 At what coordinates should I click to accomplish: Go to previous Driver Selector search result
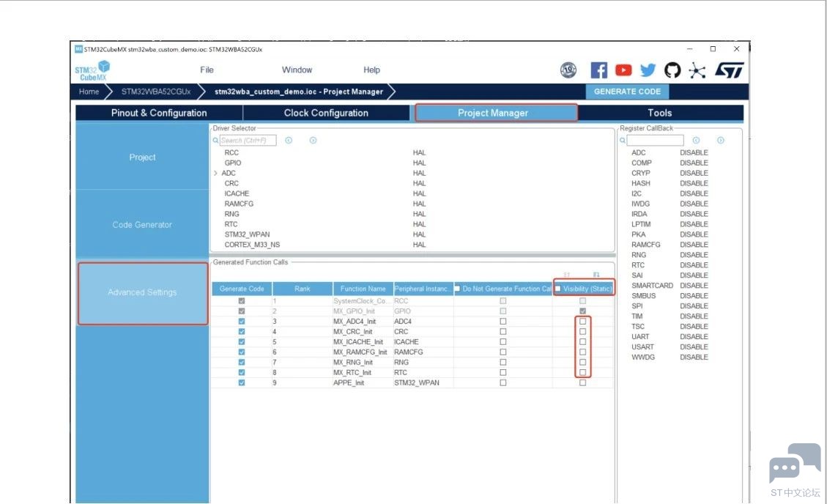click(289, 140)
